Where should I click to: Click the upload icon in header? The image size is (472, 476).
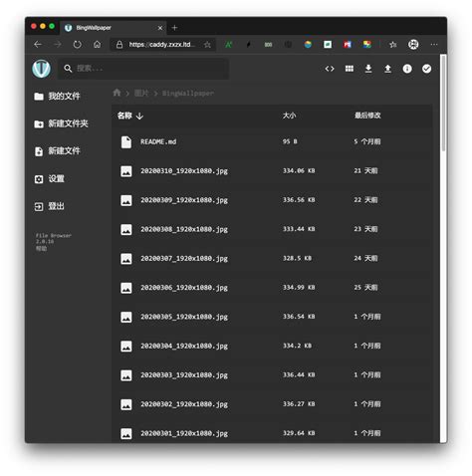click(x=387, y=69)
